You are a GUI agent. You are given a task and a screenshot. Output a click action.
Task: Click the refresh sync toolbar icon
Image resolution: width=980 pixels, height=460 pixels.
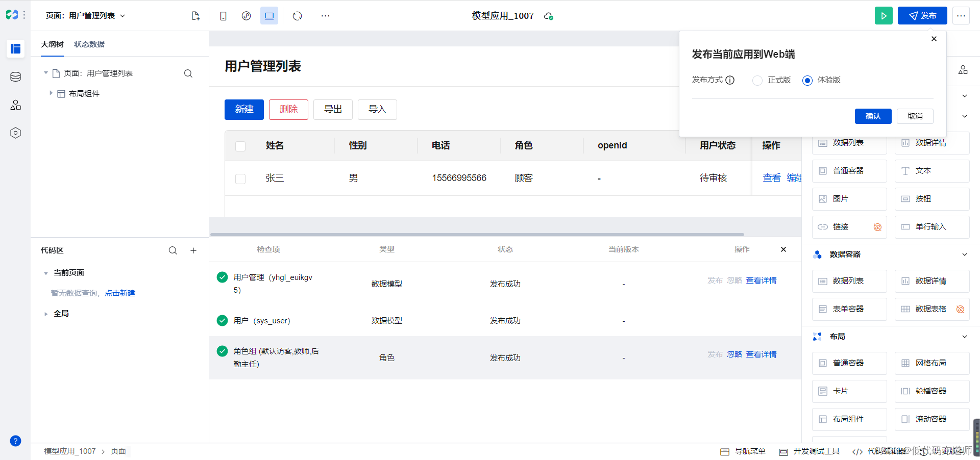click(x=298, y=16)
